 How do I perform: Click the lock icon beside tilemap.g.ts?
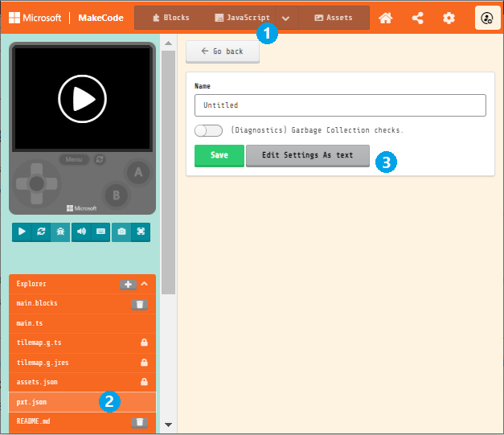144,343
